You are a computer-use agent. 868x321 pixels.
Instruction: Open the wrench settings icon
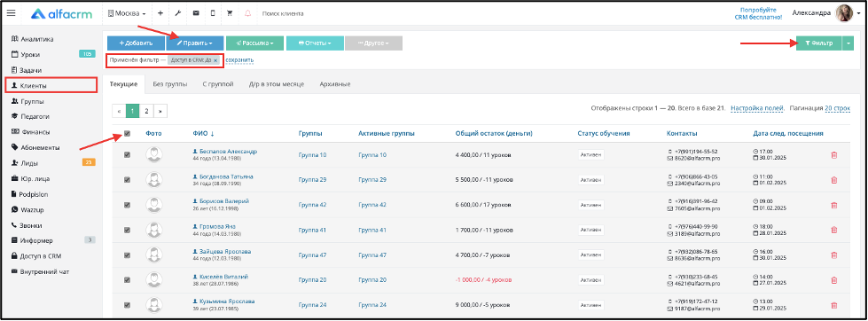click(177, 13)
